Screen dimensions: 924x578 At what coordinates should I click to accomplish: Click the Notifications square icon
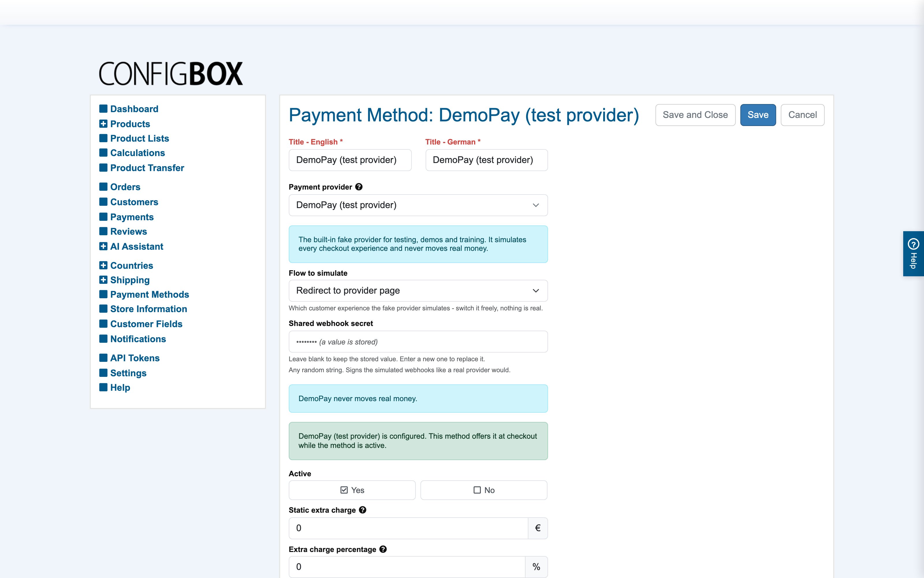(x=103, y=339)
